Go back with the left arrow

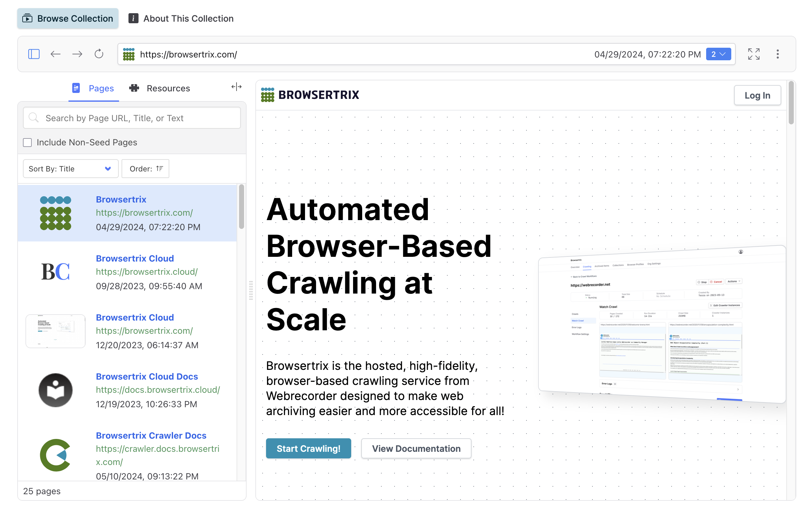click(56, 54)
